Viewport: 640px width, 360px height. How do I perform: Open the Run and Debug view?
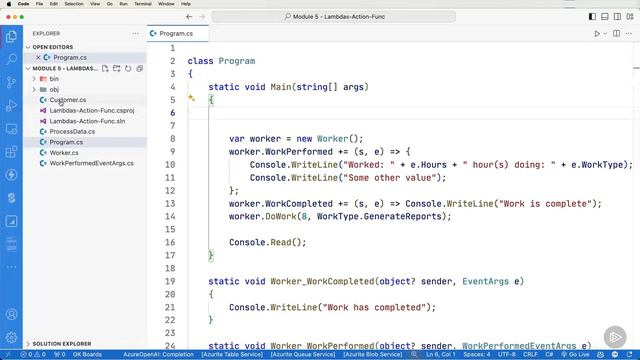point(11,106)
